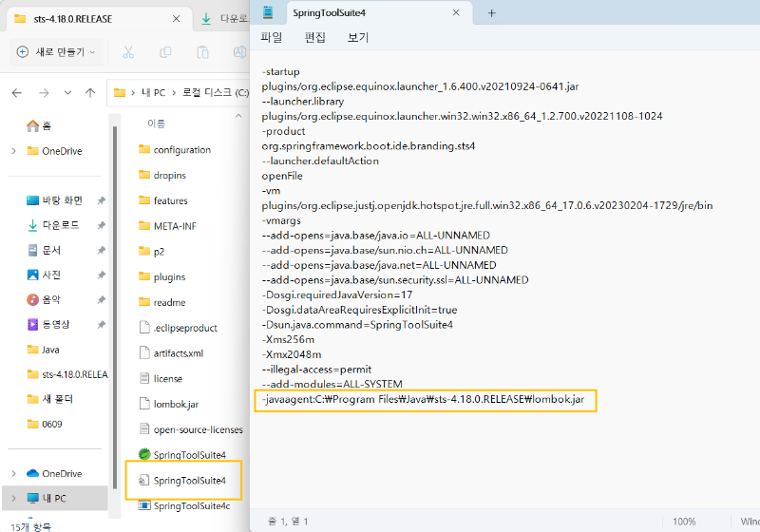Open the 새로 만들기 dropdown button
The image size is (760, 532).
click(x=56, y=52)
